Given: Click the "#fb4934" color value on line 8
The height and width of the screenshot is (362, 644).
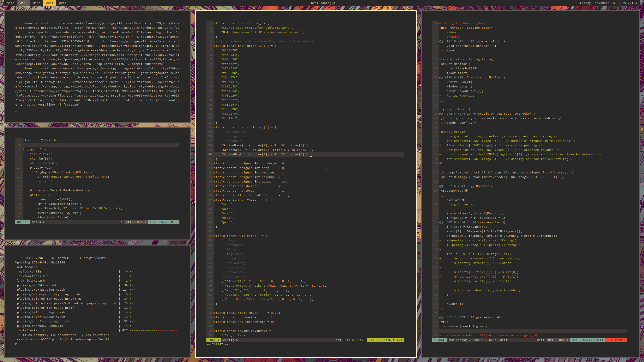Looking at the screenshot, I should click(x=230, y=55).
